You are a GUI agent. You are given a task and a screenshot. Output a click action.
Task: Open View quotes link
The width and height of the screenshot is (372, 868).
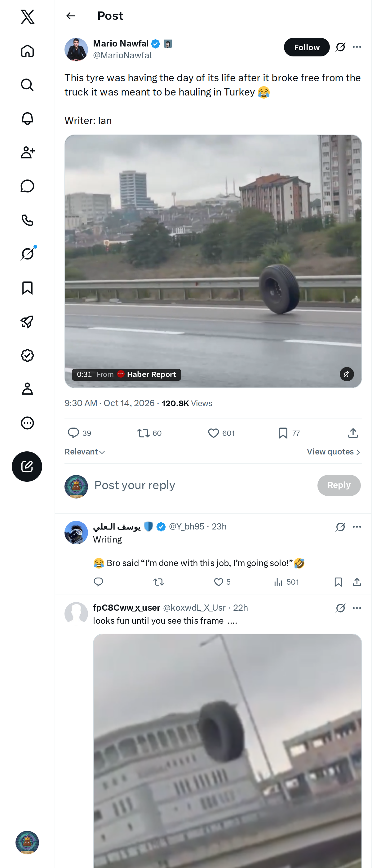tap(334, 452)
